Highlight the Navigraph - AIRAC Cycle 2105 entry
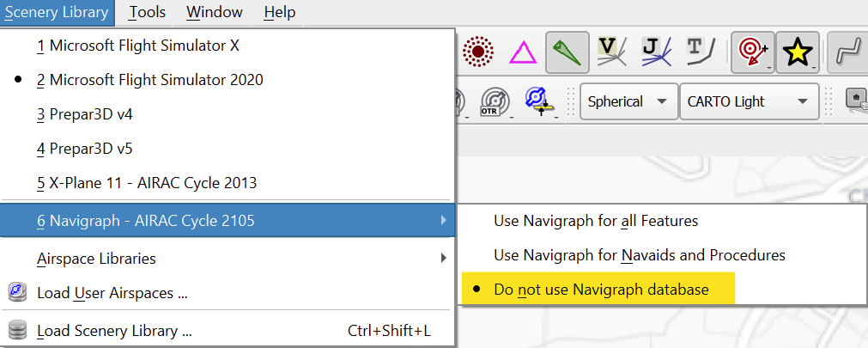Image resolution: width=868 pixels, height=348 pixels. [228, 221]
